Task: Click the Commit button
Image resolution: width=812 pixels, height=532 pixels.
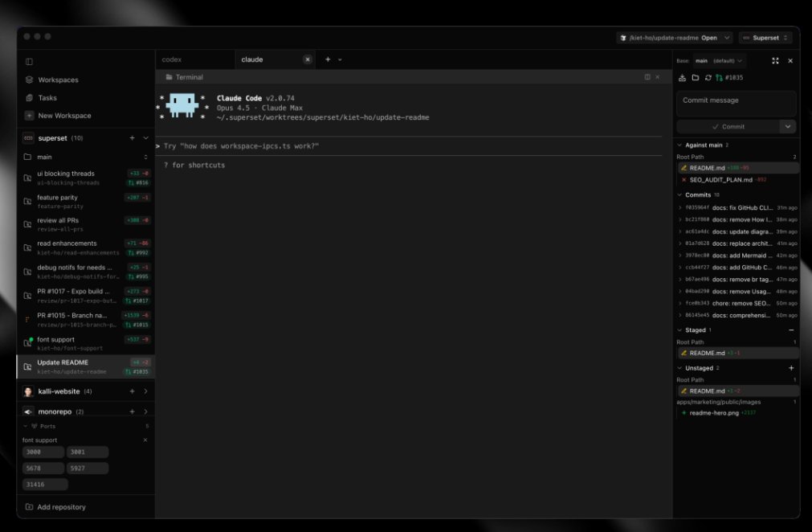Action: (x=728, y=126)
